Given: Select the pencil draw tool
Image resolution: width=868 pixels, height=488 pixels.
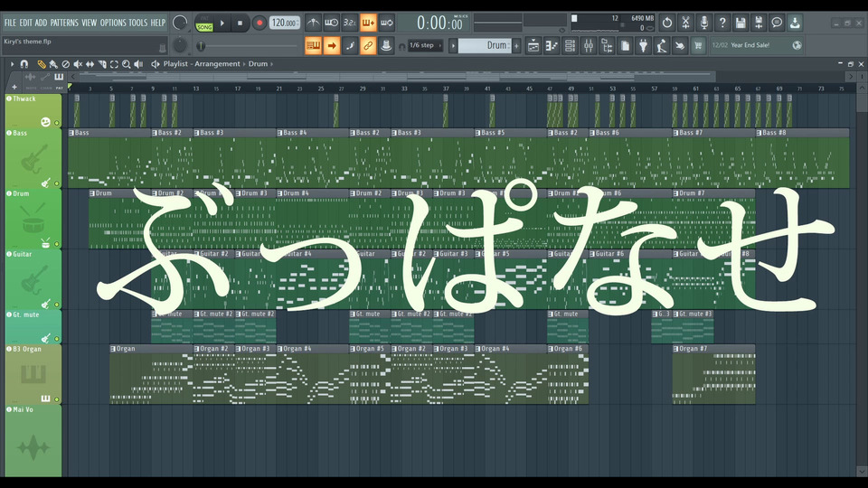Looking at the screenshot, I should pyautogui.click(x=42, y=64).
